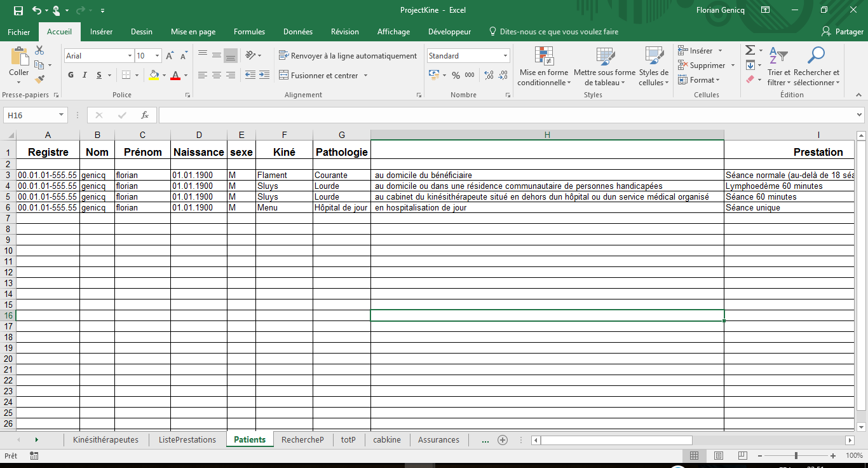The height and width of the screenshot is (468, 868).
Task: Click the Cut scissors icon
Action: [39, 50]
